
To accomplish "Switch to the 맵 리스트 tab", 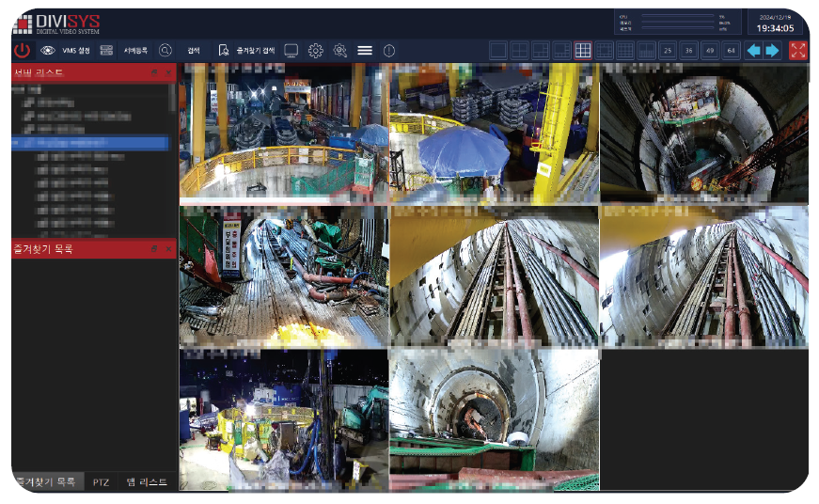I will (x=147, y=482).
